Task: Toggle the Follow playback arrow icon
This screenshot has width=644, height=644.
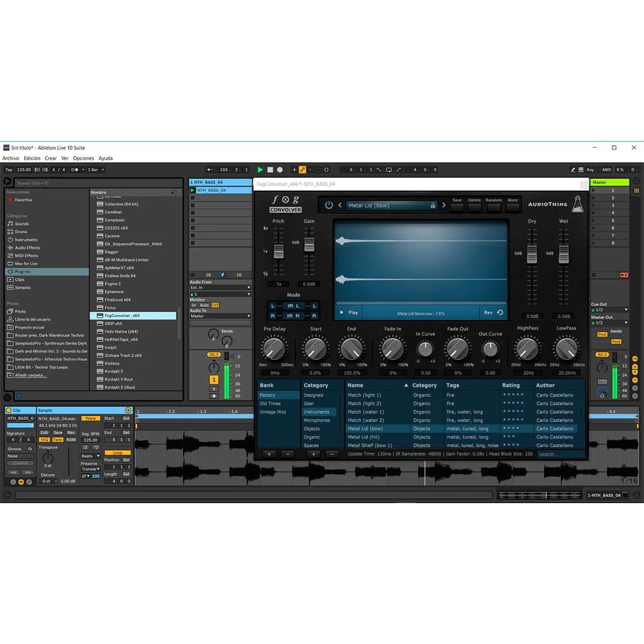Action: pos(209,170)
